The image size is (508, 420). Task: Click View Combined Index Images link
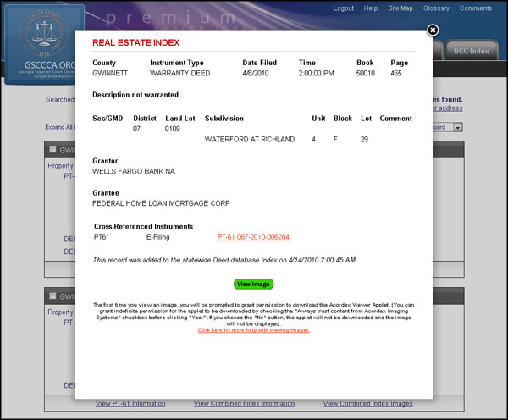pyautogui.click(x=366, y=403)
